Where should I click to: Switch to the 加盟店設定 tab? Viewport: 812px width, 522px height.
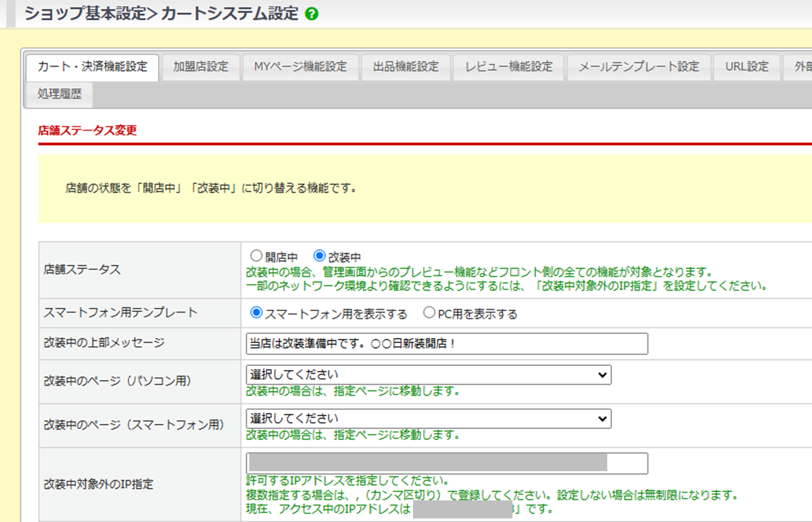[201, 67]
